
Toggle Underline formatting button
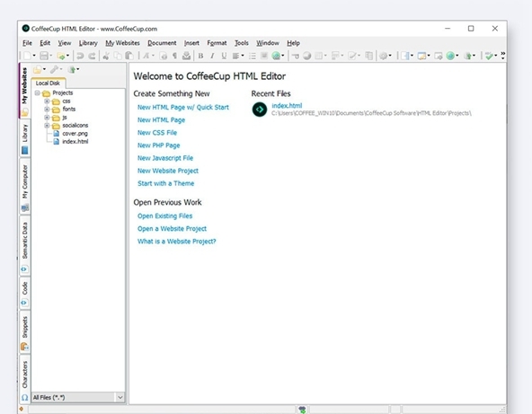[224, 56]
